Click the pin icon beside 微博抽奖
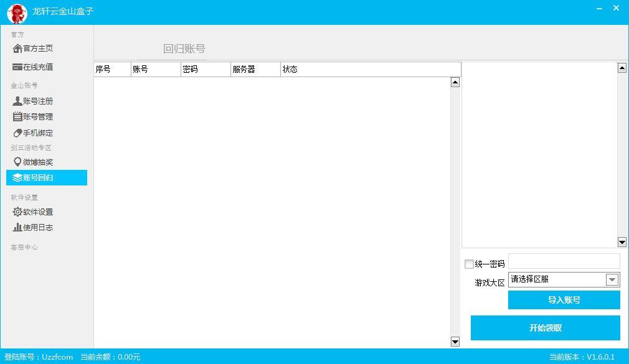Viewport: 629px width, 364px height. [x=17, y=162]
